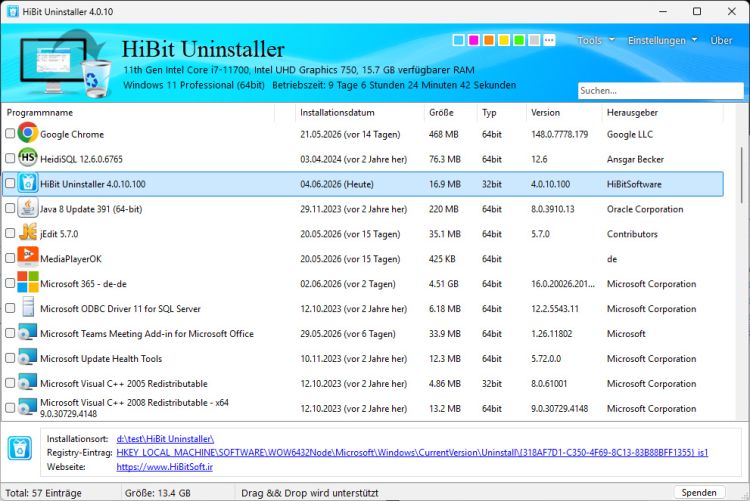Click the Suchen search field
The image size is (750, 501).
[x=661, y=90]
